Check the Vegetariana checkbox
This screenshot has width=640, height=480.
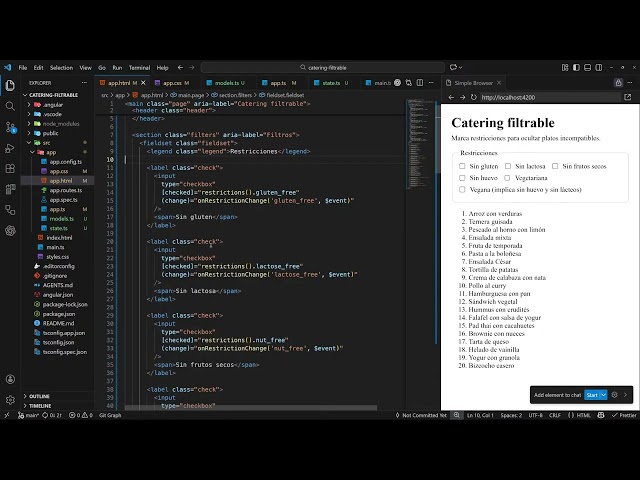point(507,178)
